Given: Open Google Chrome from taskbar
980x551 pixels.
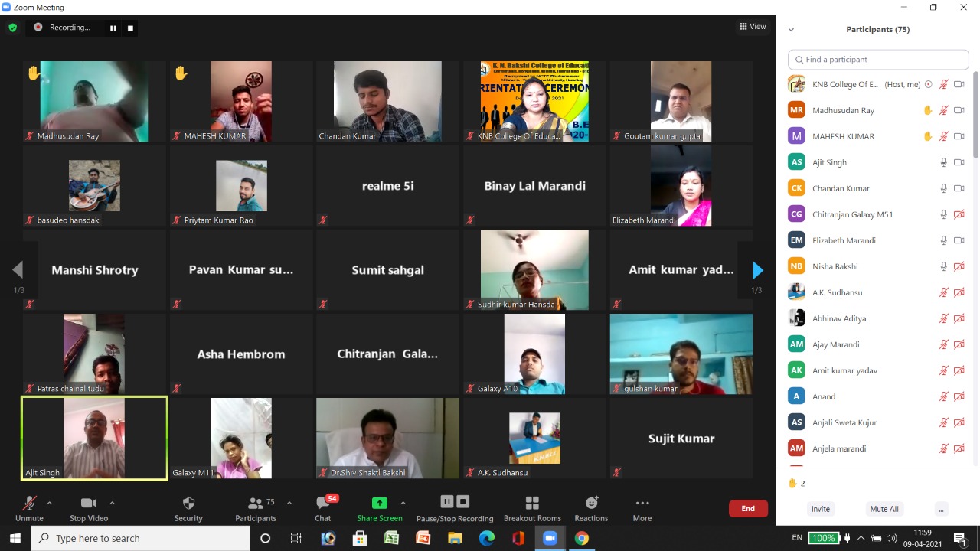Looking at the screenshot, I should [581, 538].
